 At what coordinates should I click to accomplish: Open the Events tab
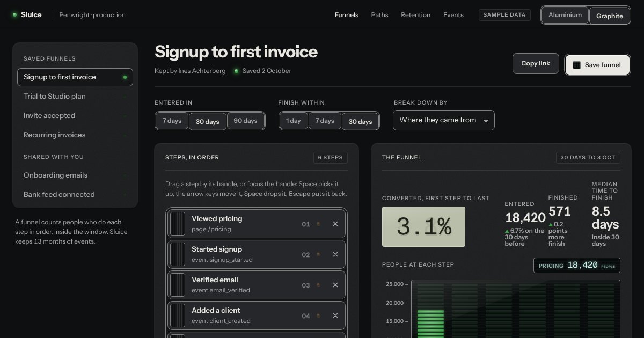(453, 15)
